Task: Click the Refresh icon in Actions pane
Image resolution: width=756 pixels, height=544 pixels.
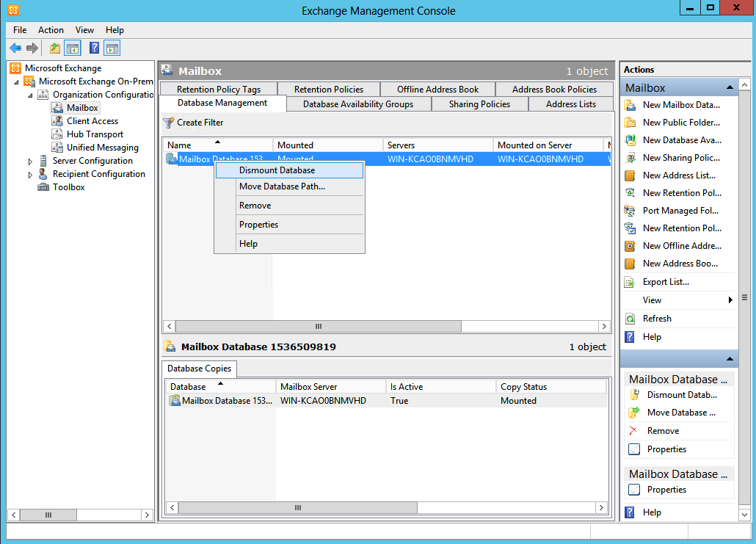Action: point(629,319)
